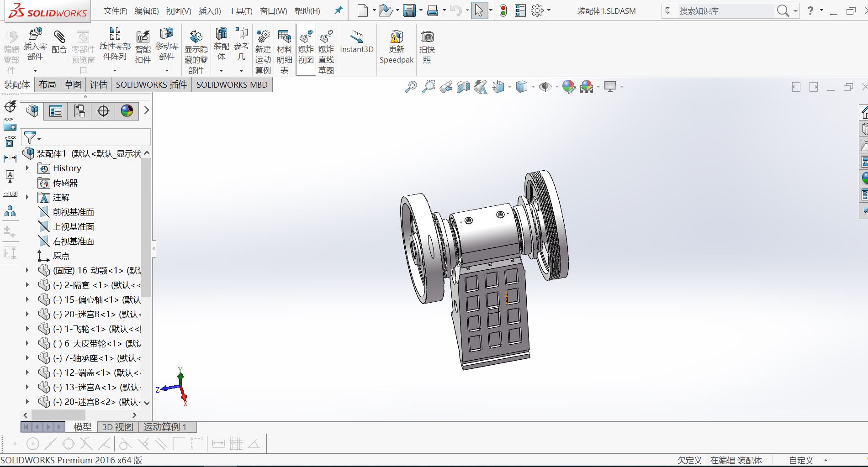Open the Smart Fasteners (智能扣件) tool
This screenshot has width=868, height=467.
tap(143, 37)
